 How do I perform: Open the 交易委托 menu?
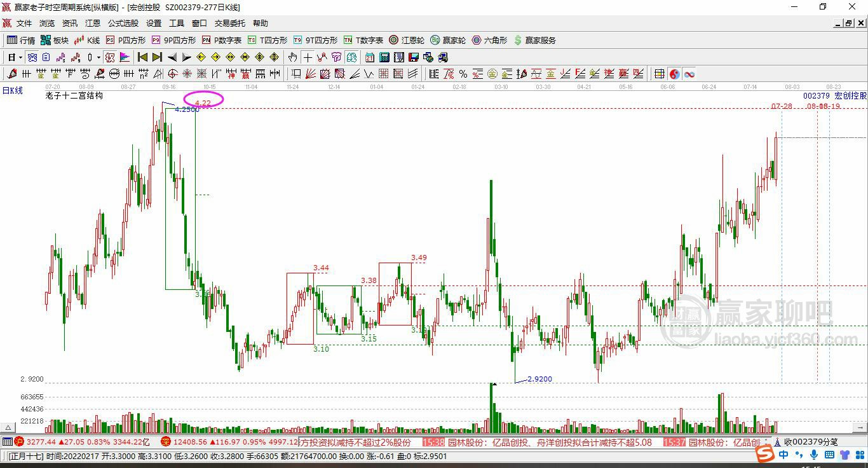229,24
